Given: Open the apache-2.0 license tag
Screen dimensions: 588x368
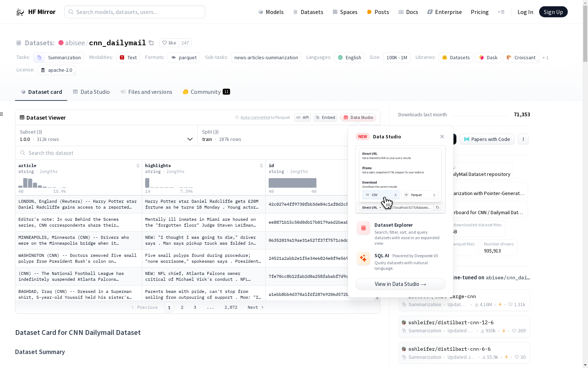Looking at the screenshot, I should pyautogui.click(x=57, y=70).
